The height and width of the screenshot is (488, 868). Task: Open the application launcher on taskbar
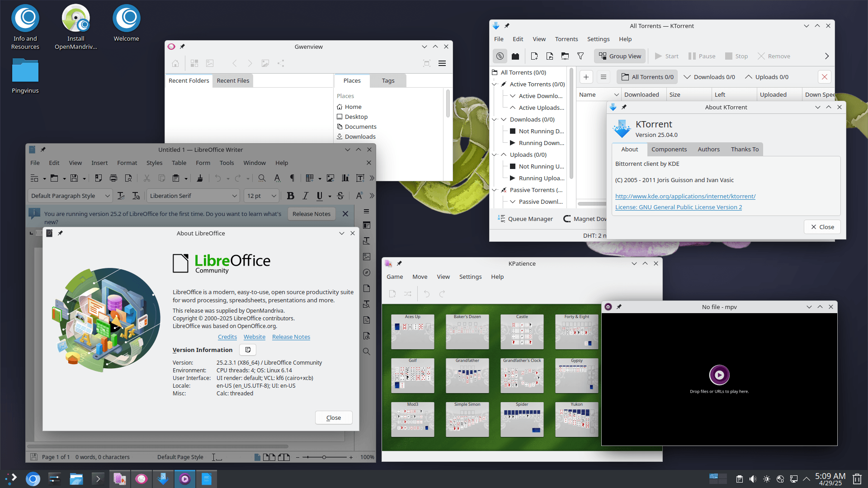point(11,479)
